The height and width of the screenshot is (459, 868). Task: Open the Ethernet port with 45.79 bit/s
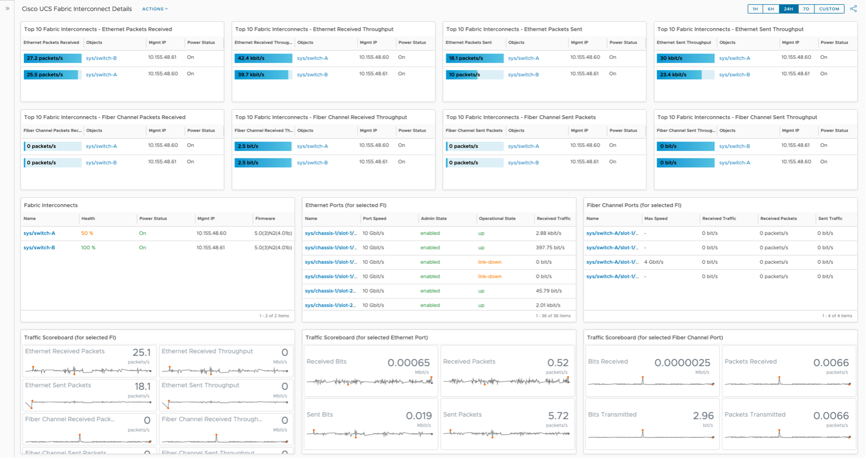[x=331, y=291]
